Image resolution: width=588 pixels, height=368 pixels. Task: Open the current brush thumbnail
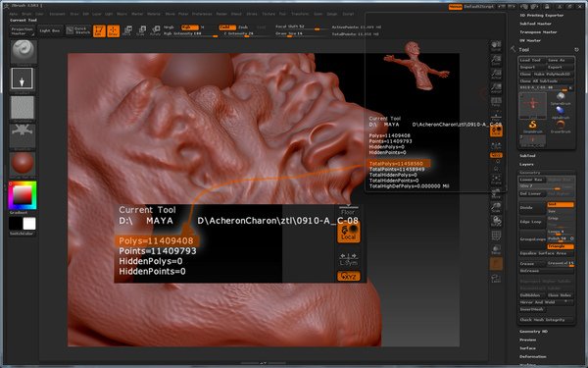coord(23,52)
